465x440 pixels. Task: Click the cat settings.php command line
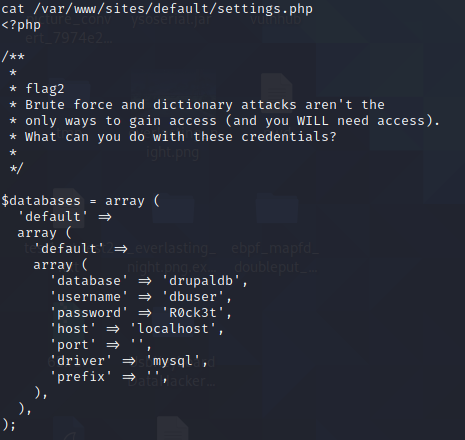tap(157, 9)
